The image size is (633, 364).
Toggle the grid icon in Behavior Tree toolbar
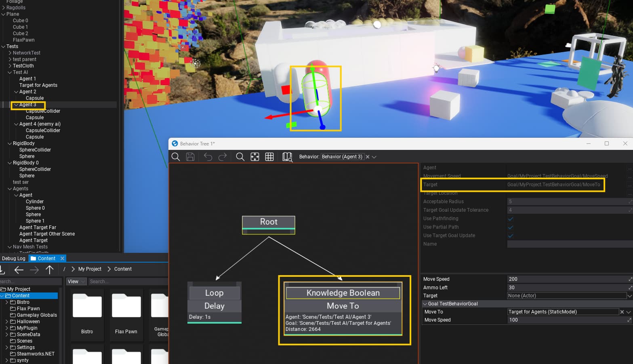(269, 157)
